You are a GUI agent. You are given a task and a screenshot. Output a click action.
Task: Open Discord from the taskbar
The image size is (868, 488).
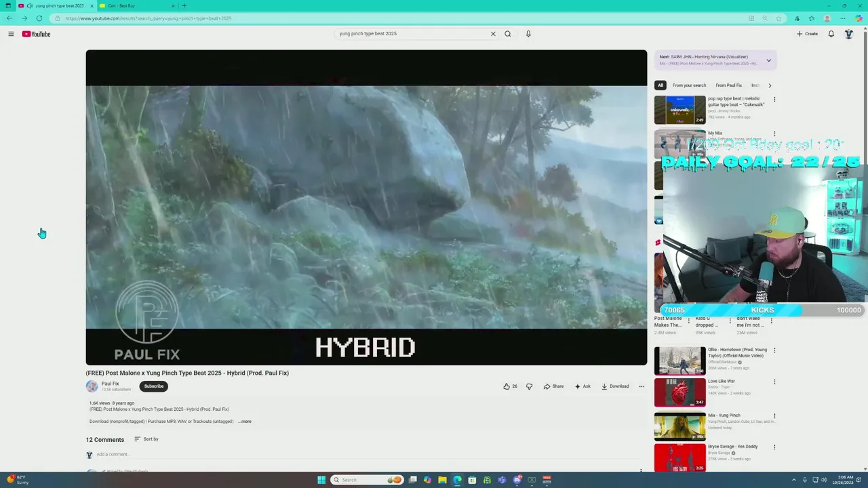click(x=517, y=480)
